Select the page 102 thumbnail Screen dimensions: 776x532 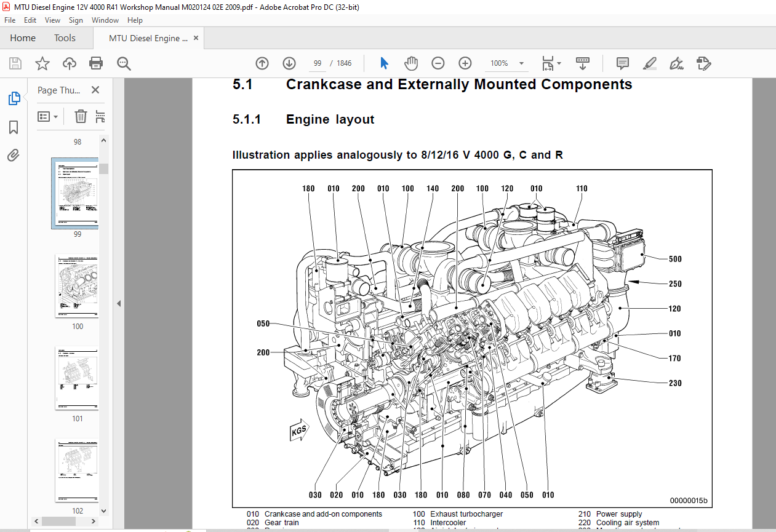[77, 470]
